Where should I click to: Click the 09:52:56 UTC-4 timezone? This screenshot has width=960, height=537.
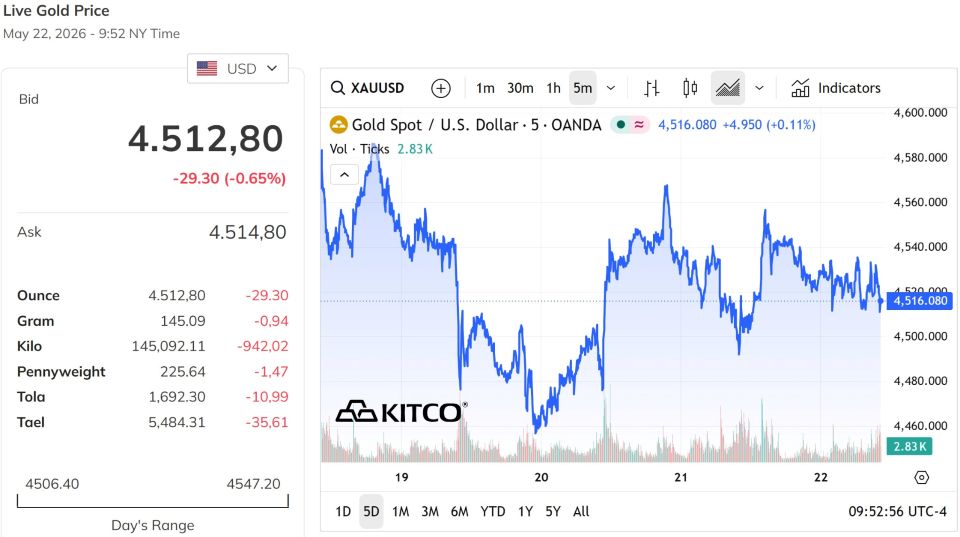pos(897,511)
